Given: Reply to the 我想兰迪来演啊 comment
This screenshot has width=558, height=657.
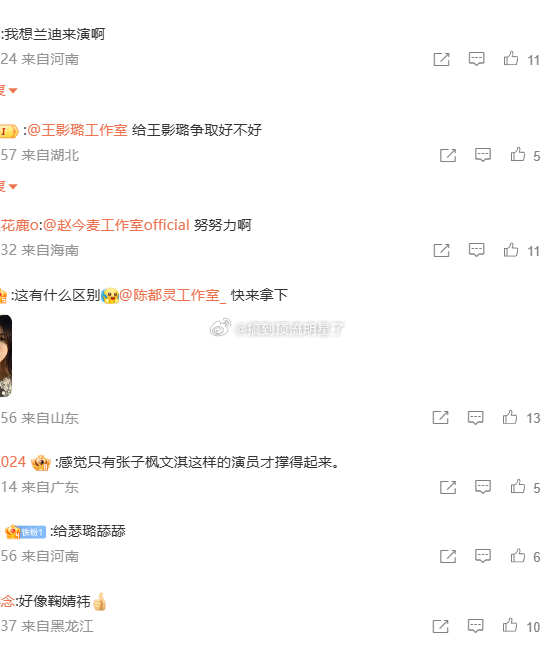Looking at the screenshot, I should [476, 59].
